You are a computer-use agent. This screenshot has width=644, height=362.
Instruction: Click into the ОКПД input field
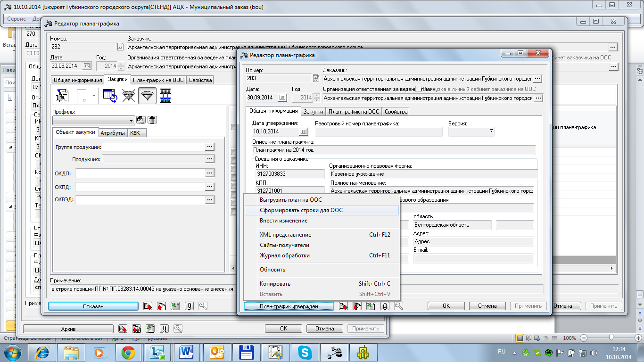(x=140, y=187)
